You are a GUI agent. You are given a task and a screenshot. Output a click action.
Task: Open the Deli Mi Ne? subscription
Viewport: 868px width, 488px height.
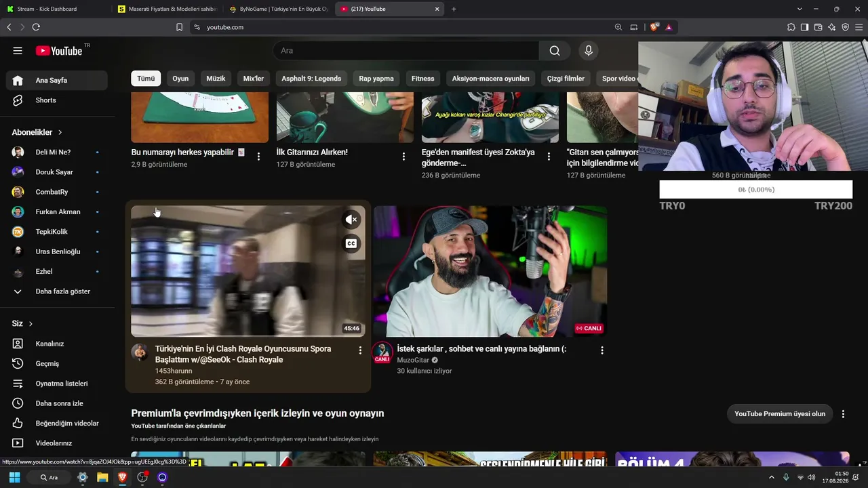point(57,152)
